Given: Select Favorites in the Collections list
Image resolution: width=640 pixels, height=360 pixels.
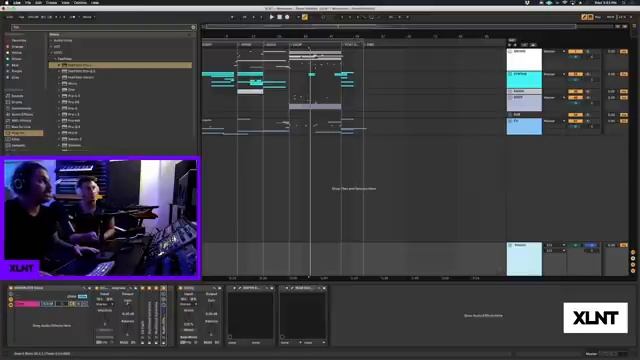Looking at the screenshot, I should point(19,40).
